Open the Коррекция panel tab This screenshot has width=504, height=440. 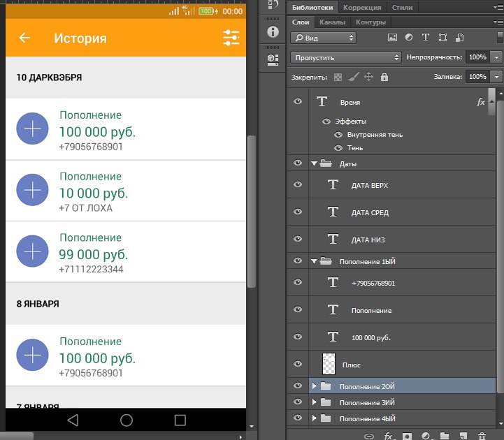[x=362, y=8]
